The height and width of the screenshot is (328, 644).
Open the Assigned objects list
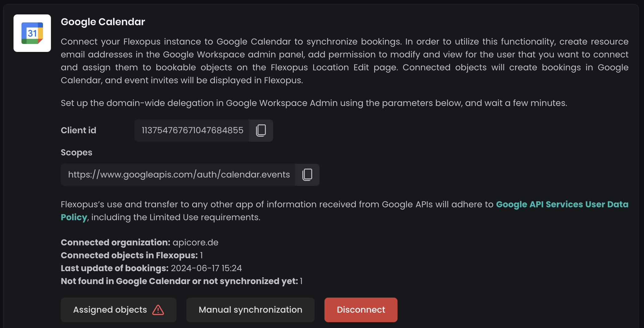pos(110,310)
